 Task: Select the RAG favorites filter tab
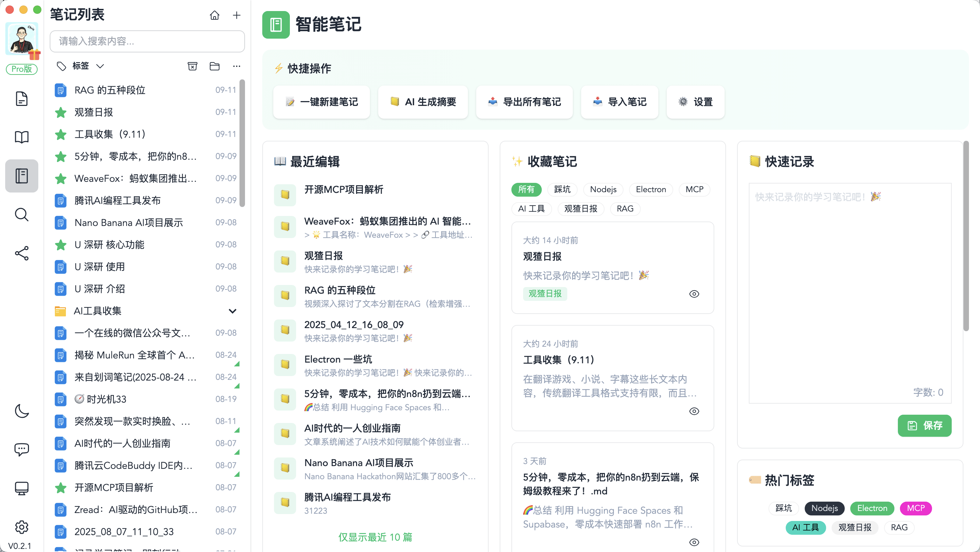625,209
